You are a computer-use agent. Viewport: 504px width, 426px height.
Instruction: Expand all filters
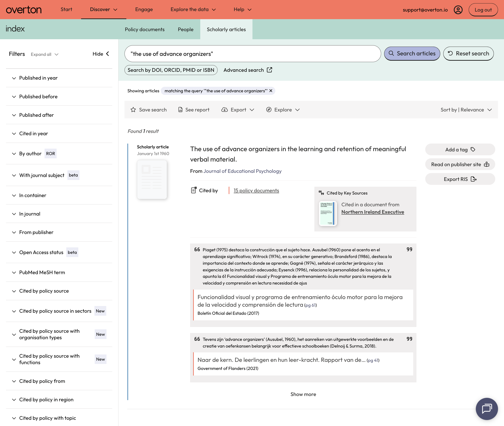tap(45, 54)
